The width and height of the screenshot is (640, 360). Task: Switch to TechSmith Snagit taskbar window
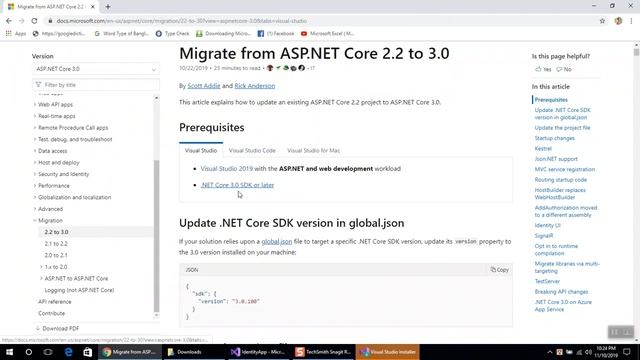(x=323, y=352)
